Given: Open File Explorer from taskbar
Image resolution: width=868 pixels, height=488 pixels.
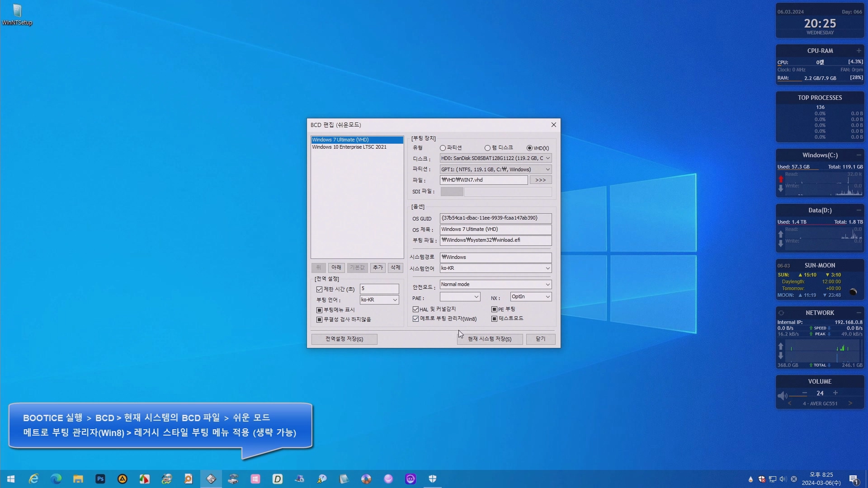Looking at the screenshot, I should (78, 479).
